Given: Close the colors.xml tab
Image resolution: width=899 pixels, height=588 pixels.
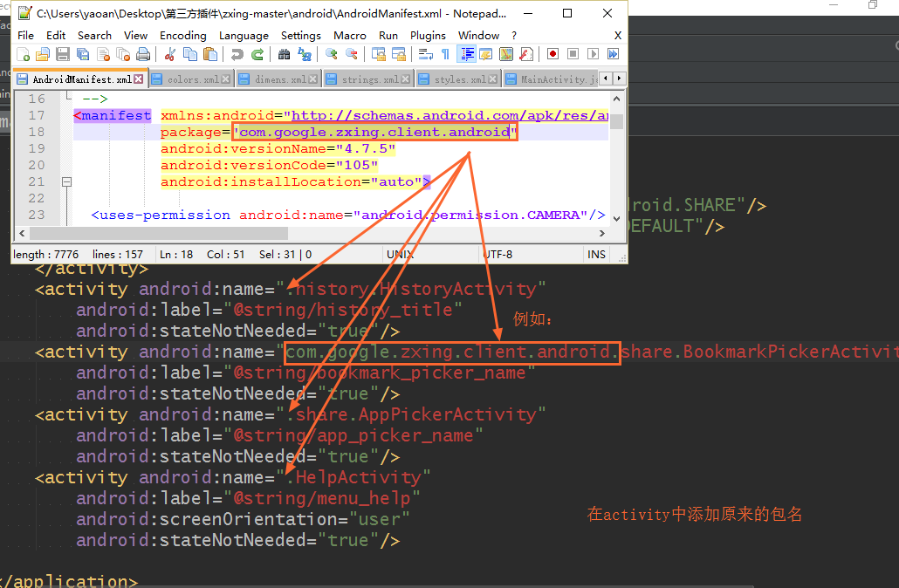Looking at the screenshot, I should (x=226, y=79).
